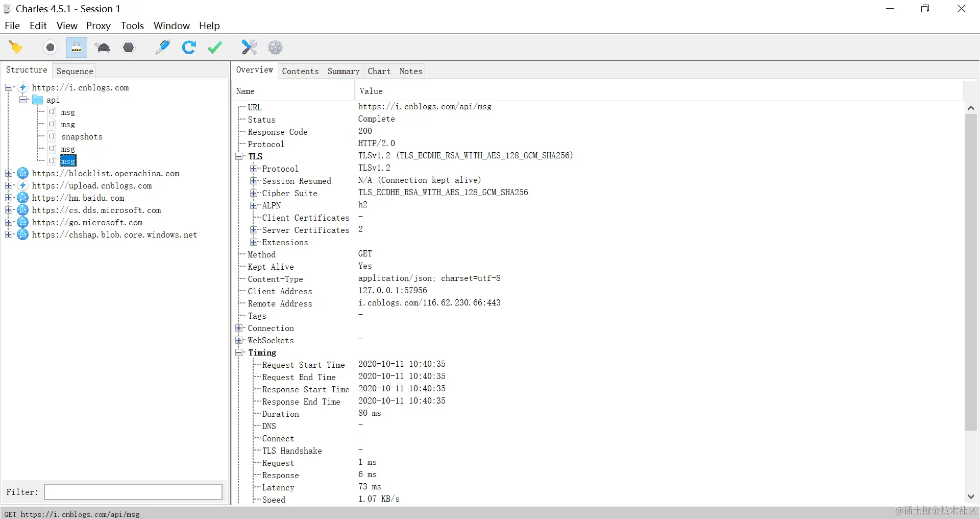Image resolution: width=980 pixels, height=519 pixels.
Task: Select the snapshots request in tree
Action: point(82,136)
